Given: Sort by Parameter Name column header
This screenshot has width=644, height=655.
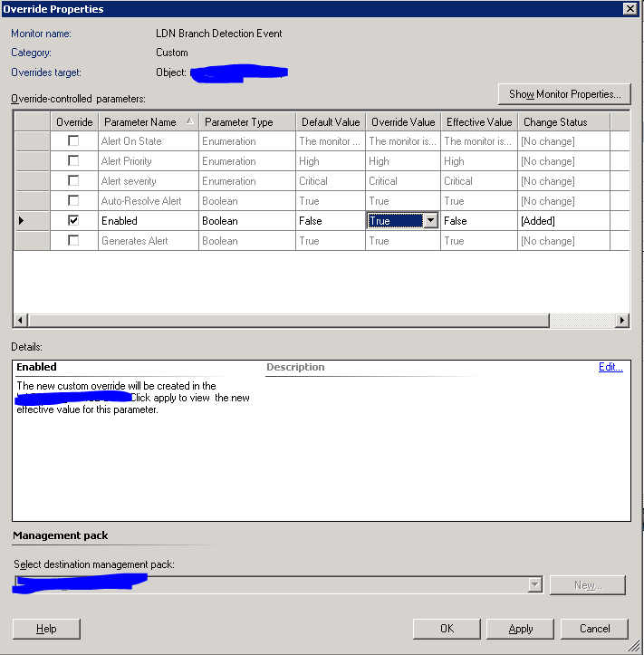Looking at the screenshot, I should [149, 122].
